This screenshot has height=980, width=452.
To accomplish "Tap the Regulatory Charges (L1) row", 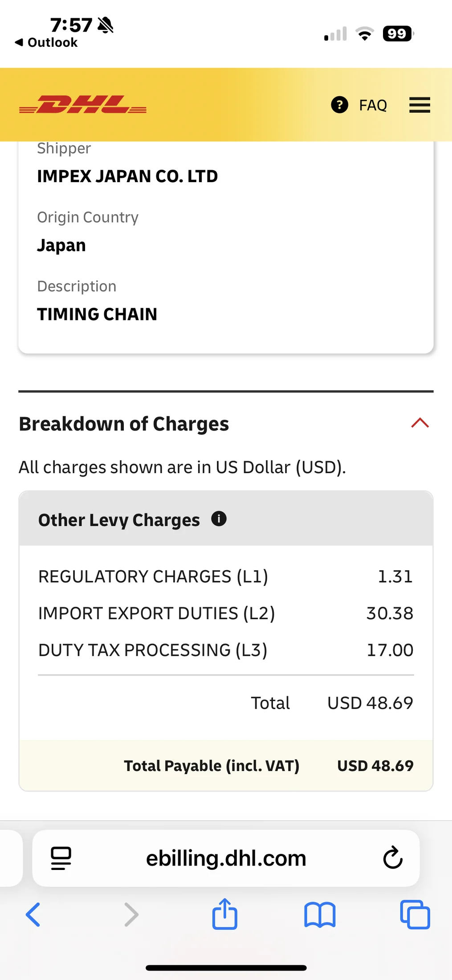I will point(225,576).
